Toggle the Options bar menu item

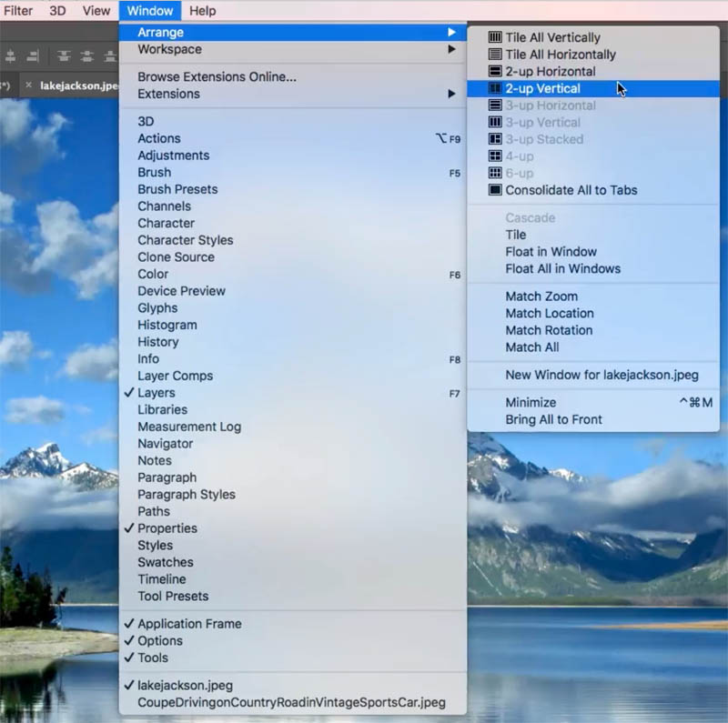(x=292, y=641)
